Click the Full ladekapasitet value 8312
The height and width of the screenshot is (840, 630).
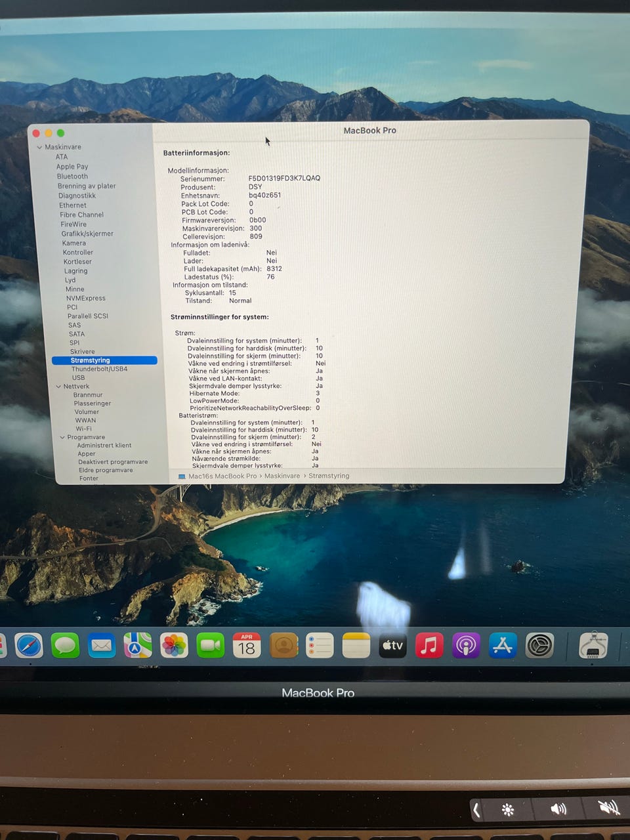point(274,269)
